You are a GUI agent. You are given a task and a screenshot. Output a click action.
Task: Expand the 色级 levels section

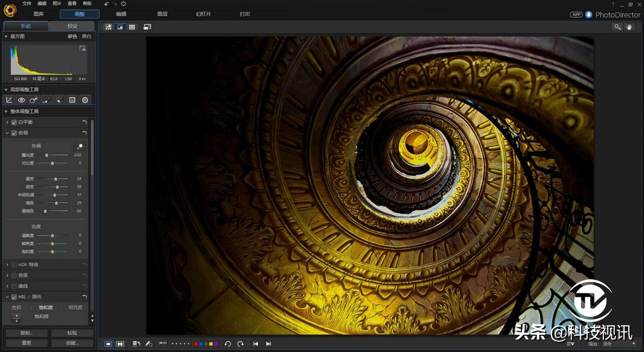(x=7, y=276)
